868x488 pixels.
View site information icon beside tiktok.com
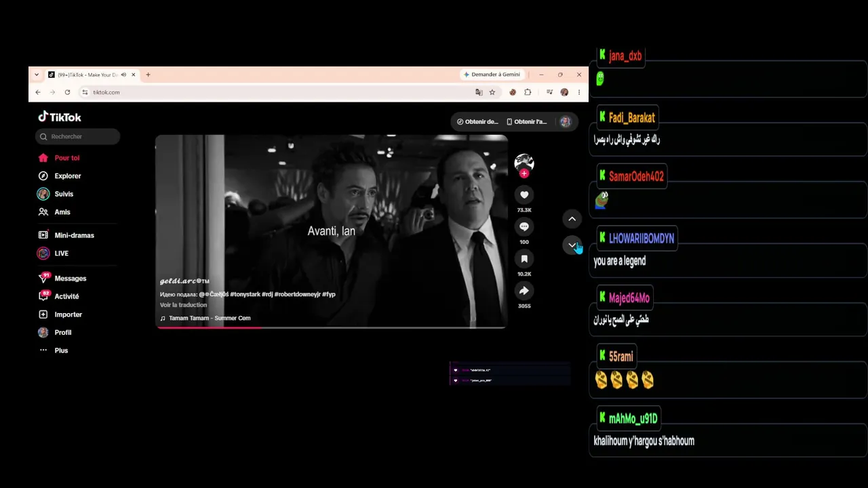pyautogui.click(x=85, y=92)
